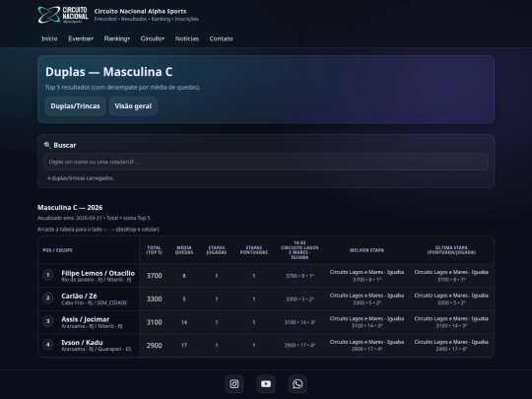Click the Pos / Equipe column header
Image resolution: width=532 pixels, height=399 pixels.
tap(58, 250)
